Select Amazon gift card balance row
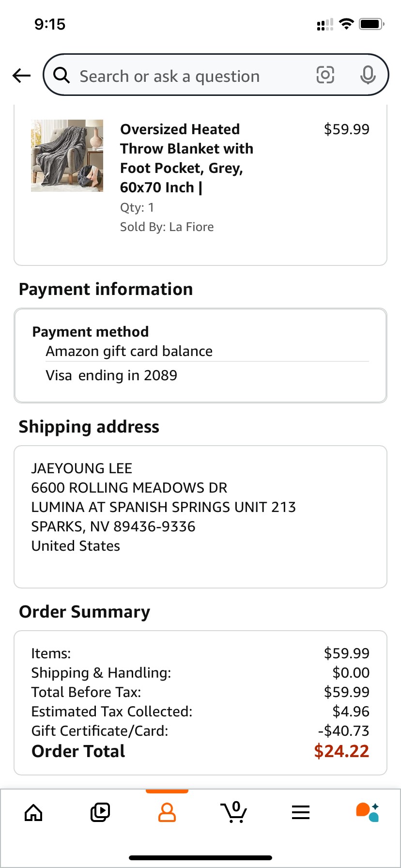This screenshot has width=401, height=868. click(x=207, y=351)
